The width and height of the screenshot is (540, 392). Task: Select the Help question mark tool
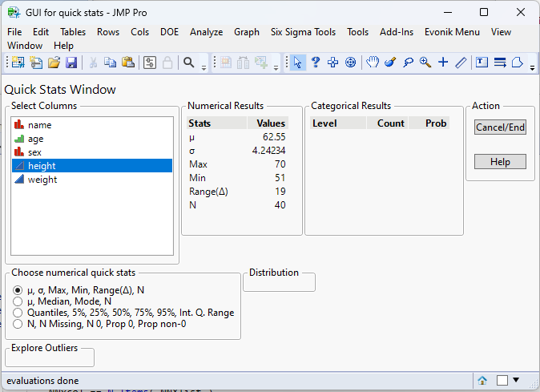coord(315,63)
